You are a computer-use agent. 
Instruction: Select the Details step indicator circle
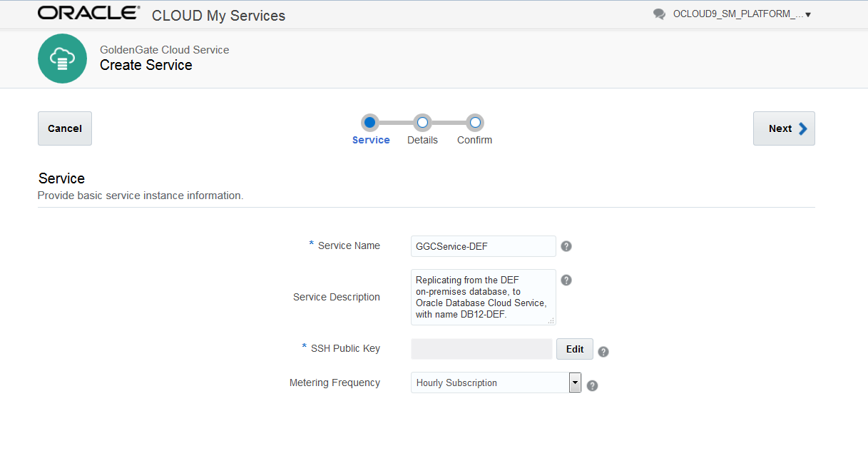pyautogui.click(x=422, y=122)
